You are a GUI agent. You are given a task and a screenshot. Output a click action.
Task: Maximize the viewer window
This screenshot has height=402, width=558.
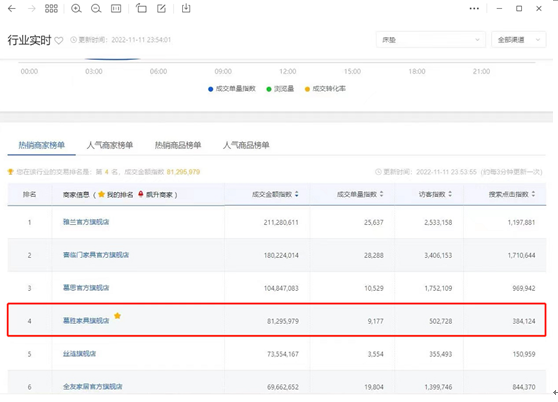point(519,9)
